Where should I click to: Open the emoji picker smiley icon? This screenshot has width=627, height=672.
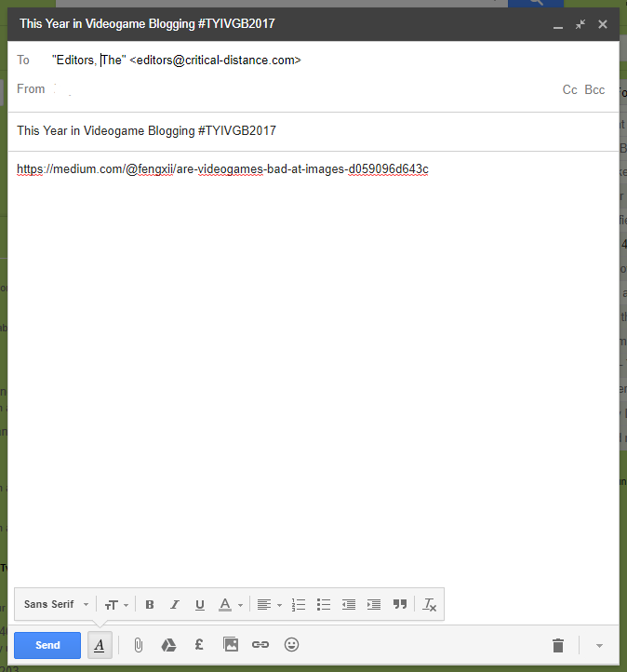pyautogui.click(x=292, y=645)
